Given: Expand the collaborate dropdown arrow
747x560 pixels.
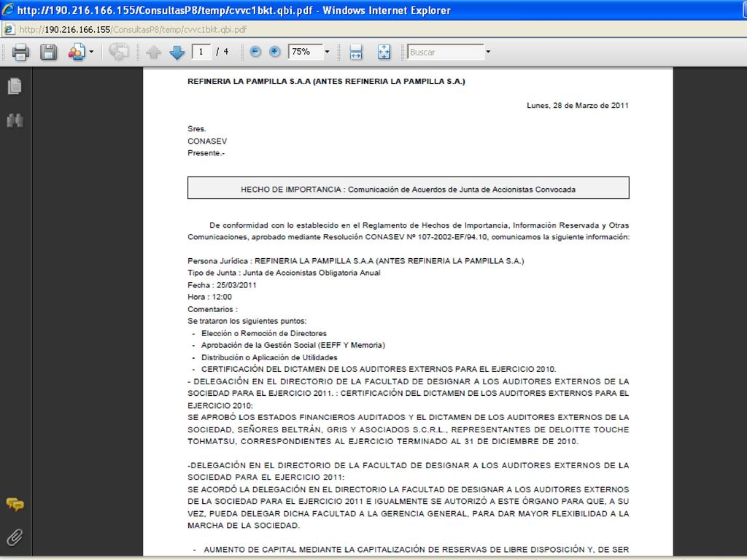Looking at the screenshot, I should 91,52.
